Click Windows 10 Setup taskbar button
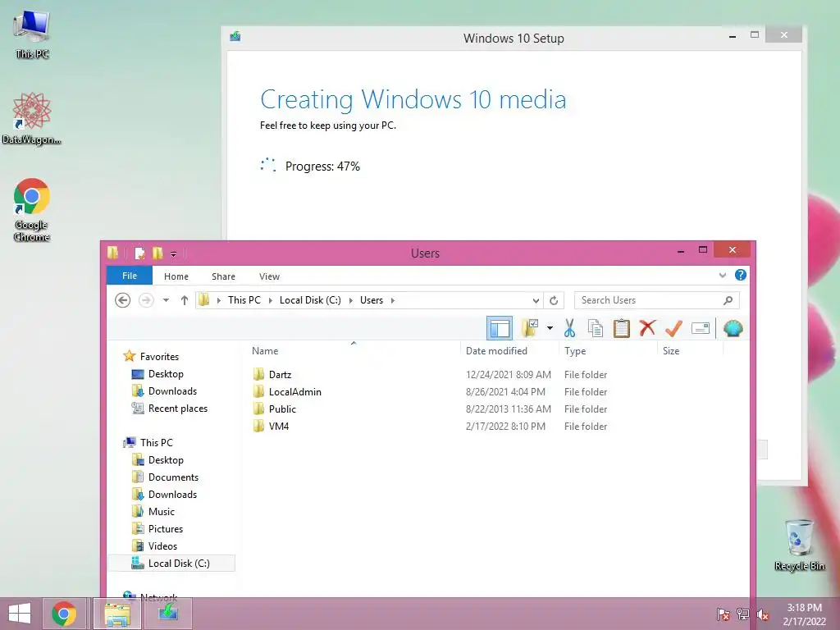This screenshot has height=630, width=840. [x=168, y=614]
